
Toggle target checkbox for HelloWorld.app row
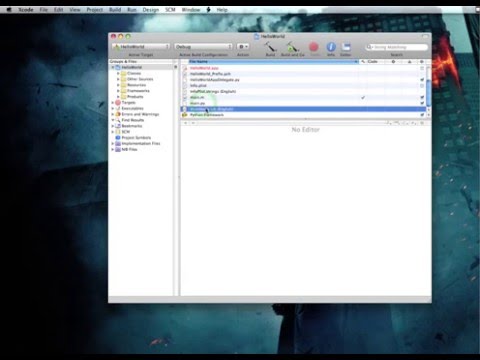click(422, 68)
